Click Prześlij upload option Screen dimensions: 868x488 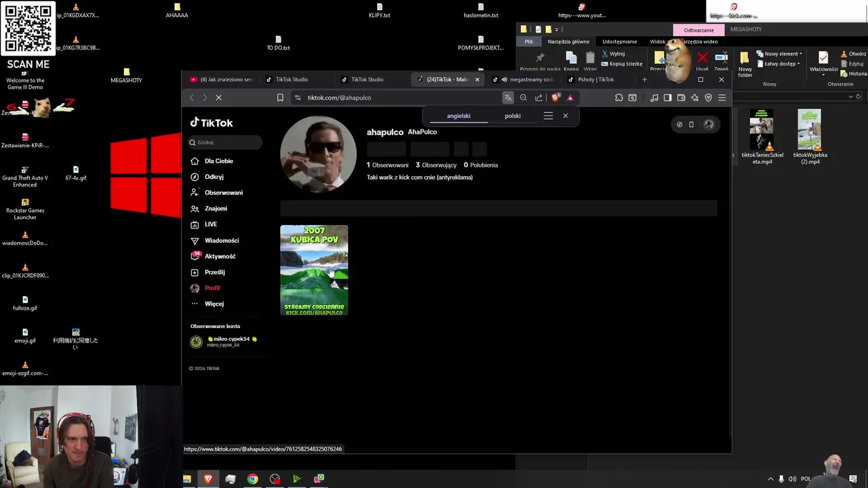point(208,272)
